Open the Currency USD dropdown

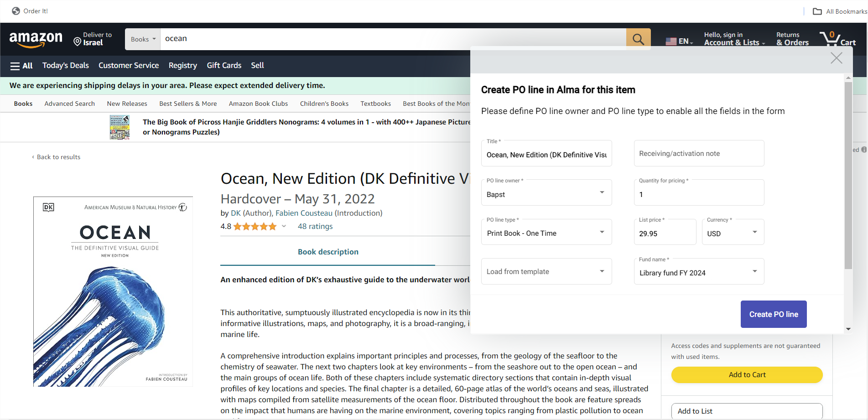click(733, 232)
